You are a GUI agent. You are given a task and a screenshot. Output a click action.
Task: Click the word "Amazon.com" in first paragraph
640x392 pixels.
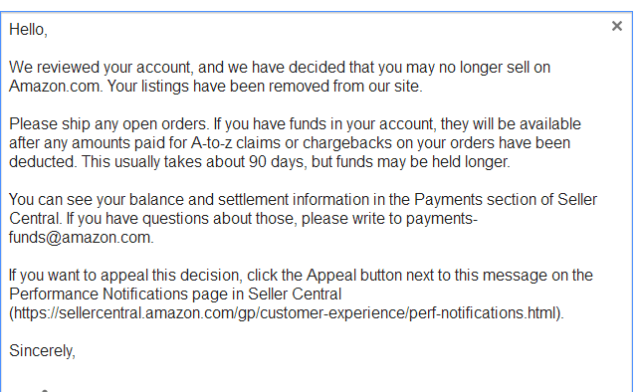(55, 86)
